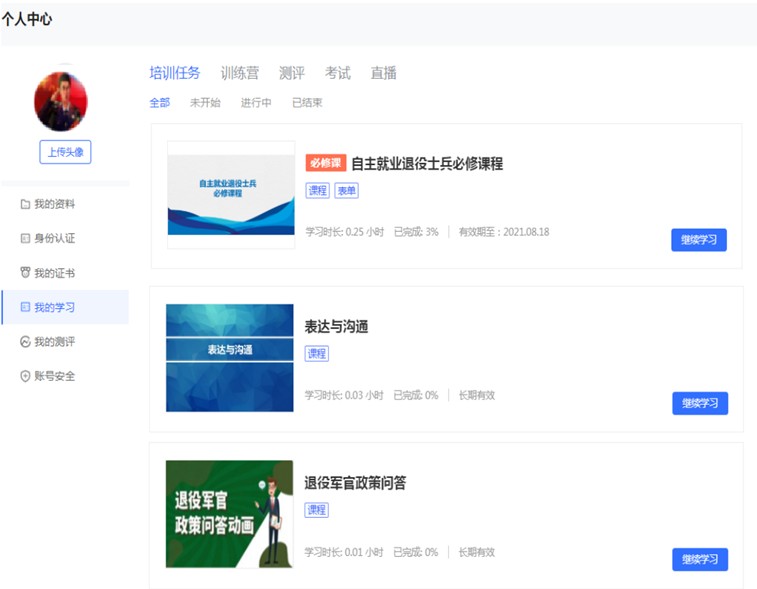This screenshot has height=589, width=757.
Task: Upload a new avatar with 上传头像
Action: pos(65,152)
